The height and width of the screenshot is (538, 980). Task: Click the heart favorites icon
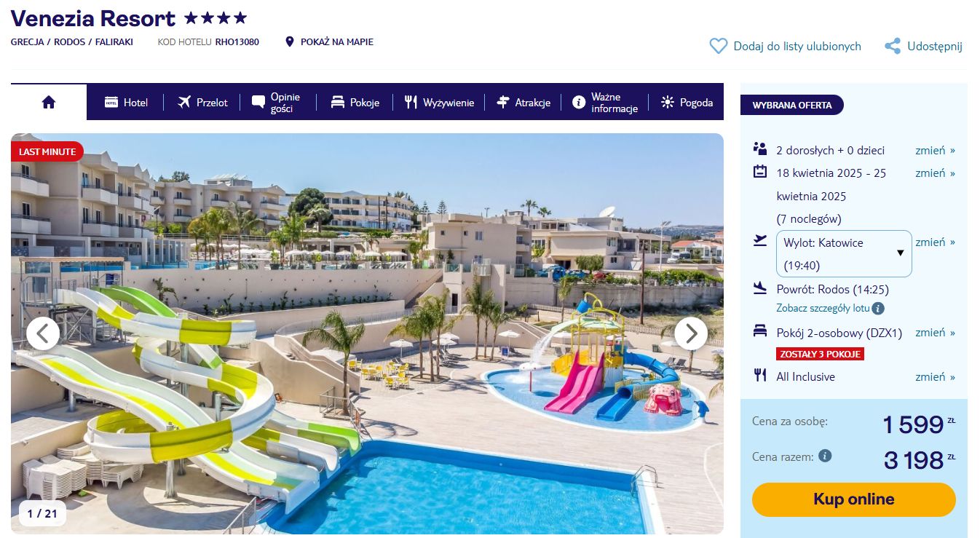[718, 46]
